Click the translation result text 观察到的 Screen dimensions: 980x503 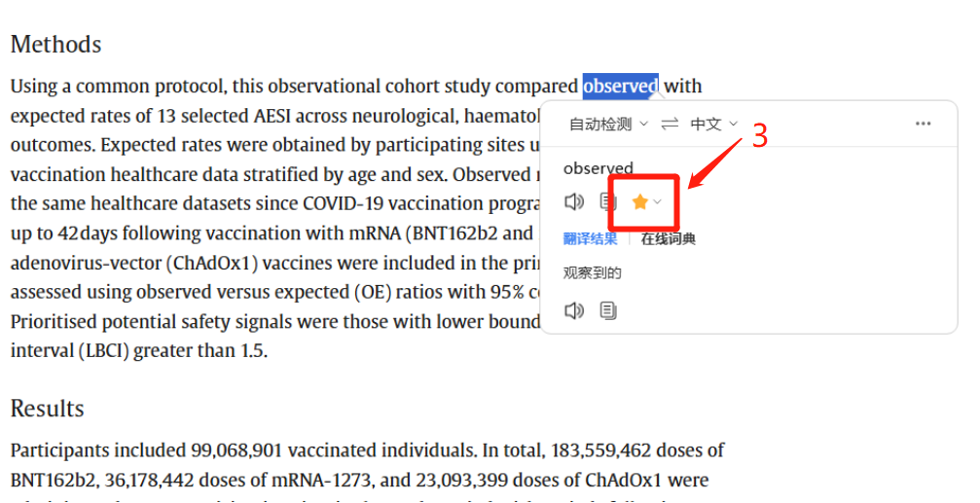tap(592, 273)
